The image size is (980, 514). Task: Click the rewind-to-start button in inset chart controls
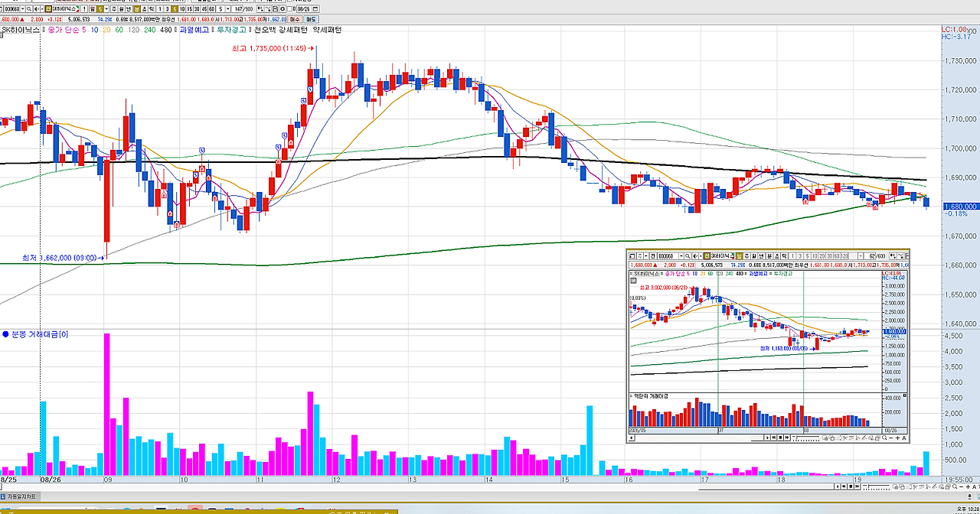pos(773,438)
